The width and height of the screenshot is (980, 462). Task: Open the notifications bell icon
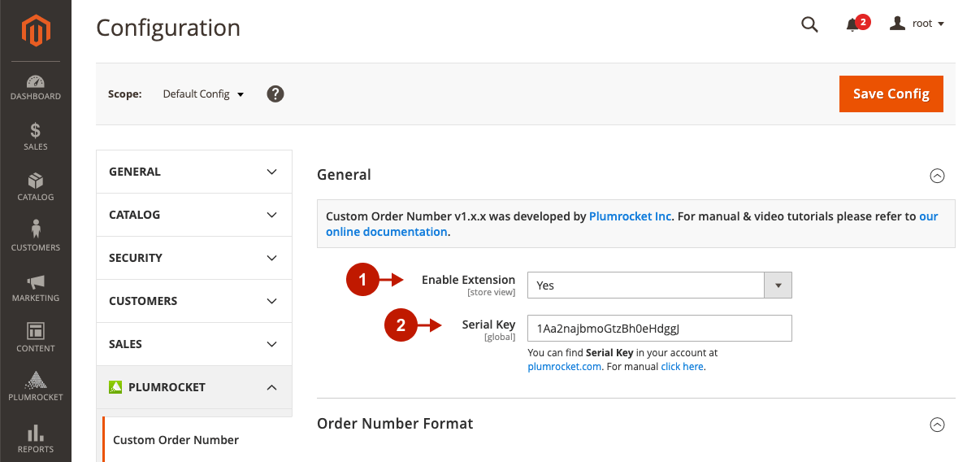click(x=852, y=25)
